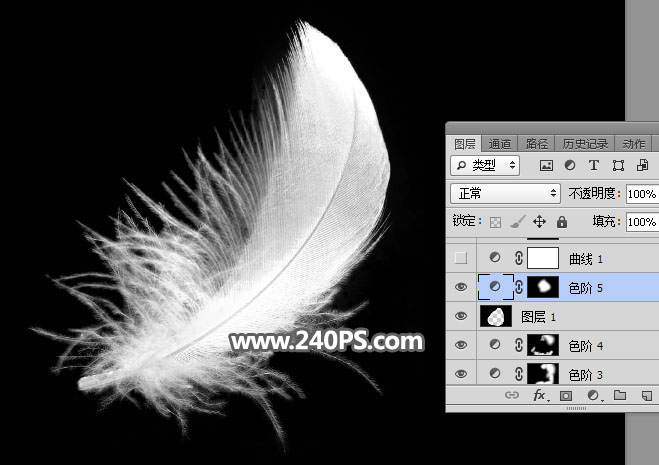Click the 不透明度 value field

click(x=642, y=194)
